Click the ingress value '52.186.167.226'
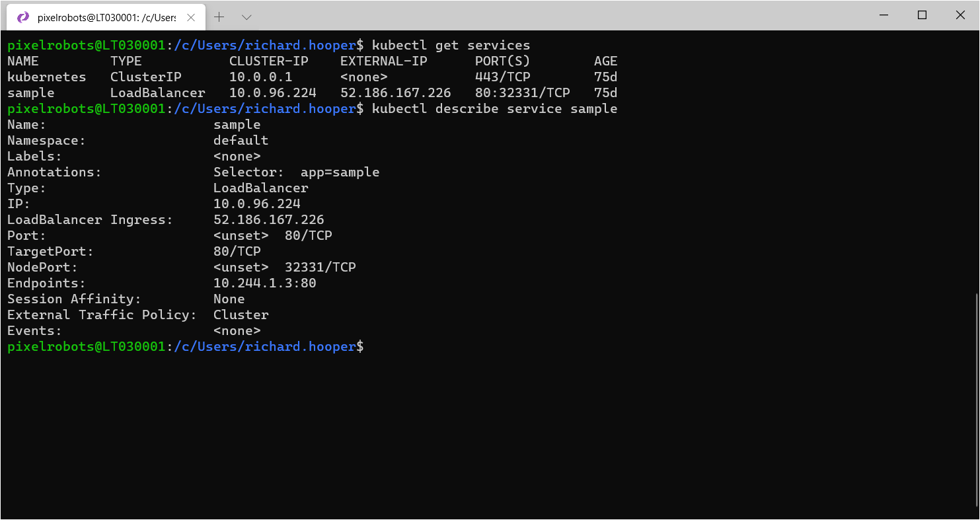Viewport: 980px width, 520px height. coord(269,220)
